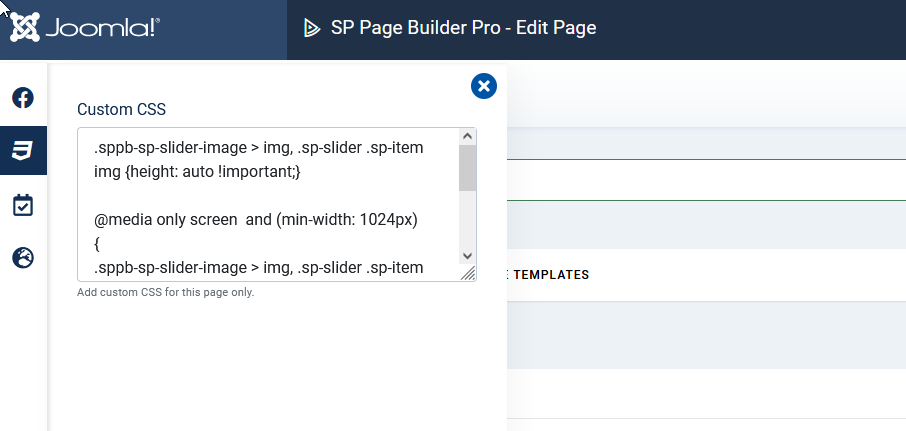This screenshot has height=431, width=906.
Task: Open the calendar checkmark sidebar icon
Action: tap(23, 205)
